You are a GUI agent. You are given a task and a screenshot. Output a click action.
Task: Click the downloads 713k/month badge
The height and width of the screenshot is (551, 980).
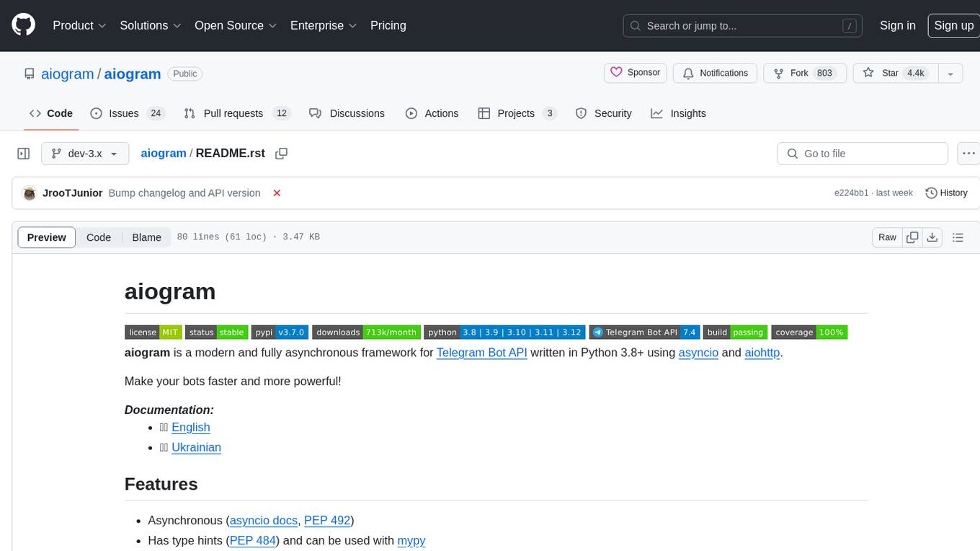click(367, 332)
